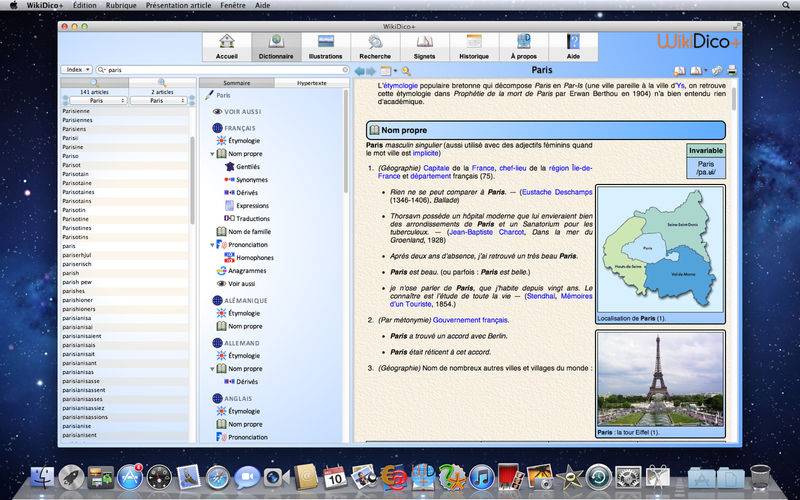Open the Fenêtre menu
The height and width of the screenshot is (500, 800).
pos(233,5)
